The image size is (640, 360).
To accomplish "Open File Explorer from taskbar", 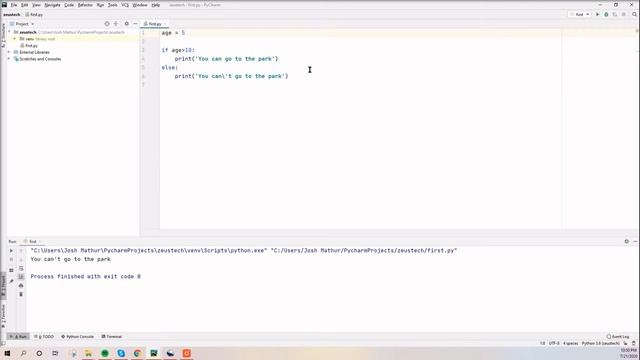I will point(88,353).
